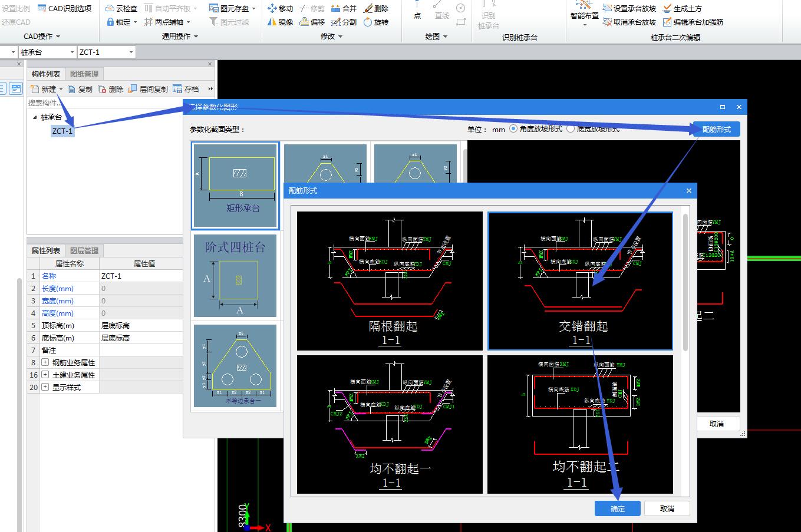Confirm with 确定 in 配筋形式 dialog
Image resolution: width=801 pixels, height=532 pixels.
tap(618, 508)
